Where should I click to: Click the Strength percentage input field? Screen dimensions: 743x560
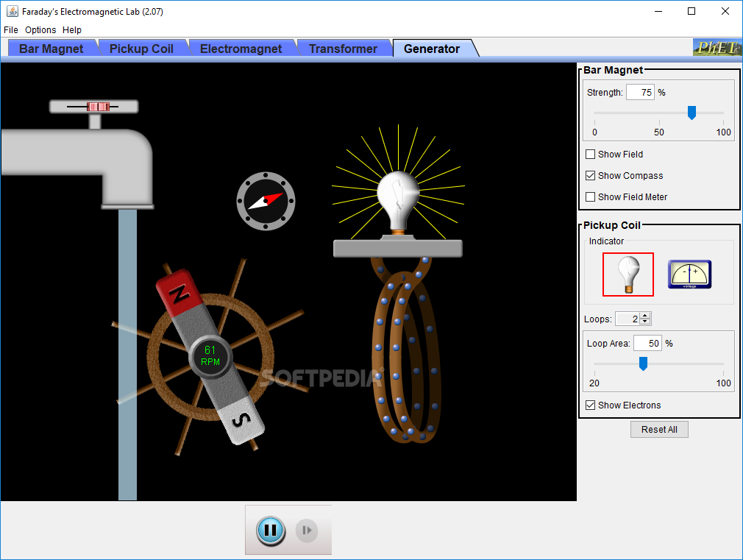coord(640,93)
